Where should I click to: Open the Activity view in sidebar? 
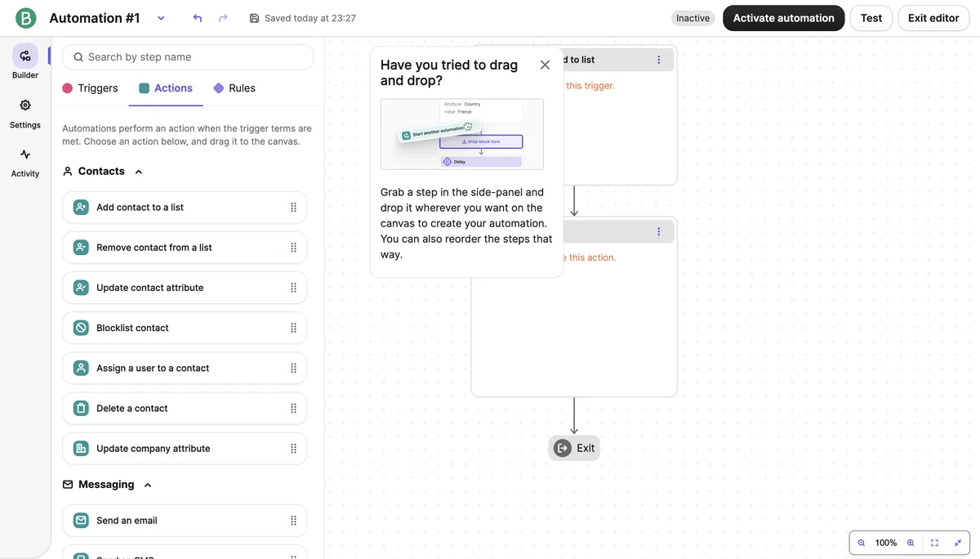25,163
